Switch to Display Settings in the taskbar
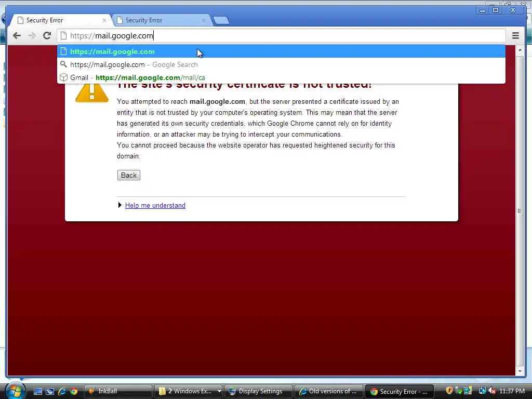Viewport: 532px width, 399px height. click(x=258, y=391)
